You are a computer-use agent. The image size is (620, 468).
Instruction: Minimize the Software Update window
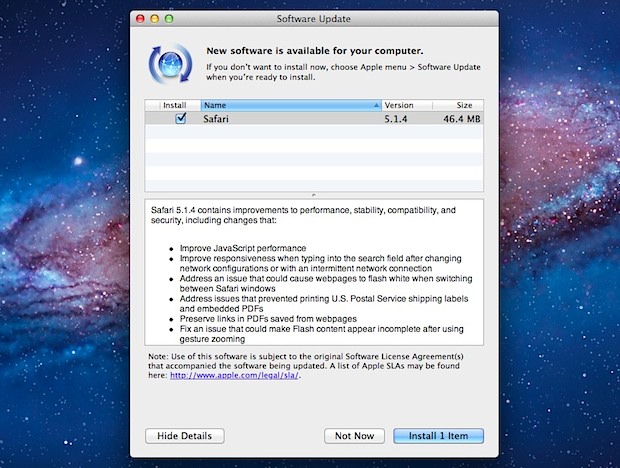click(x=155, y=19)
